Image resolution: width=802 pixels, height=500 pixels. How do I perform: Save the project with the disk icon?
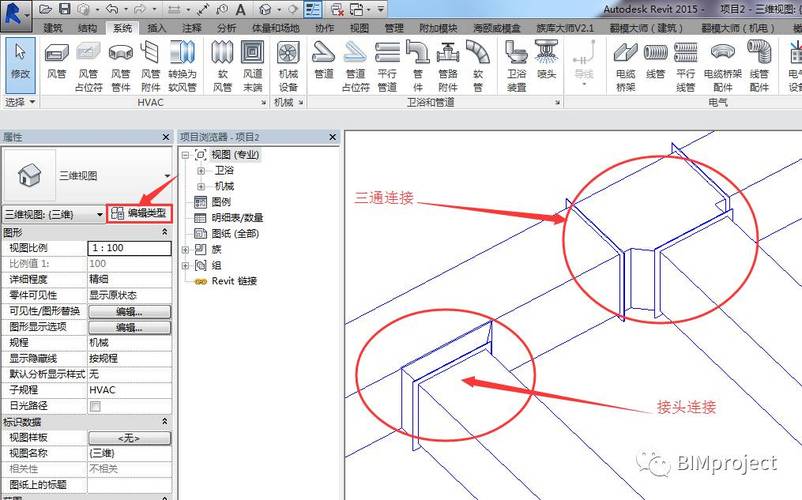point(64,9)
